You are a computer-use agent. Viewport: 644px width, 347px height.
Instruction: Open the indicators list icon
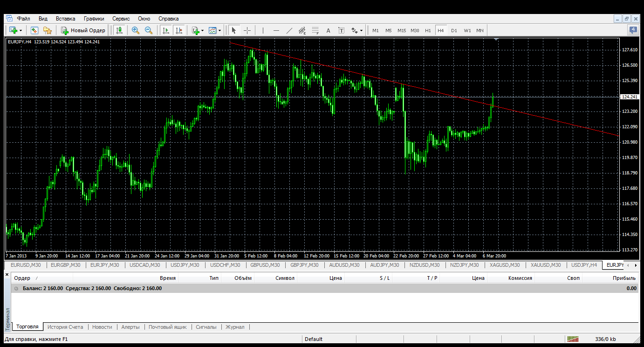point(196,30)
